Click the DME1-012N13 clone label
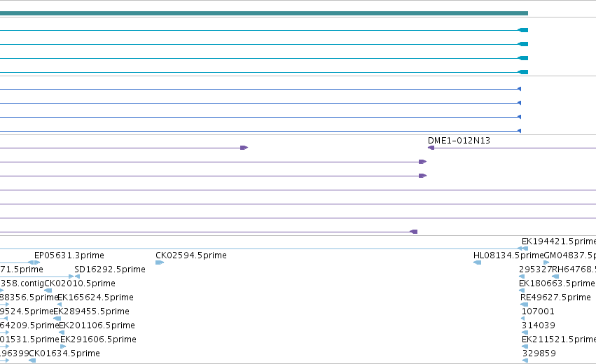 tap(459, 141)
